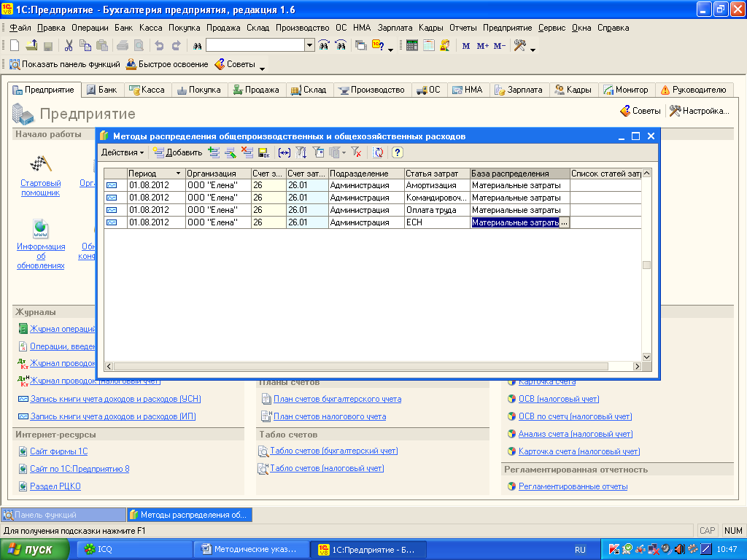
Task: Open Стартовый помощник link
Action: [41, 187]
